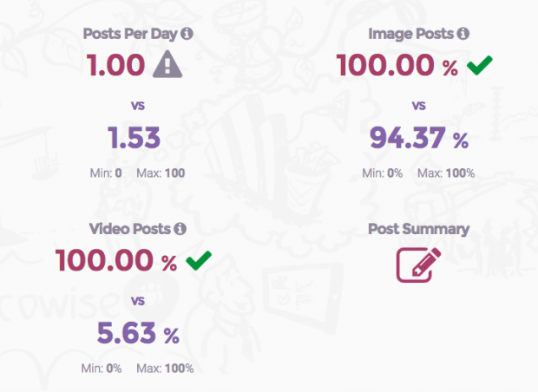Viewport: 538px width, 392px height.
Task: Click the Posts Per Day info icon
Action: (187, 34)
